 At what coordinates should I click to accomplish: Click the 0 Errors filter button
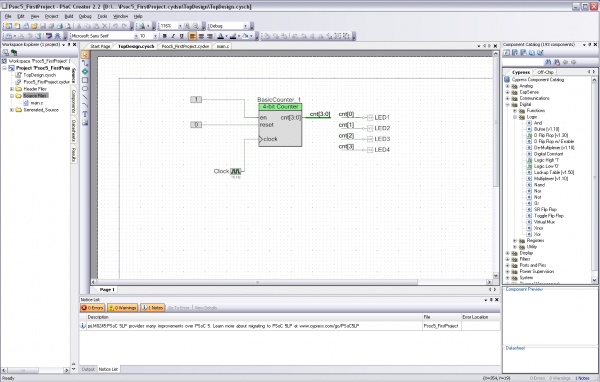tap(93, 308)
